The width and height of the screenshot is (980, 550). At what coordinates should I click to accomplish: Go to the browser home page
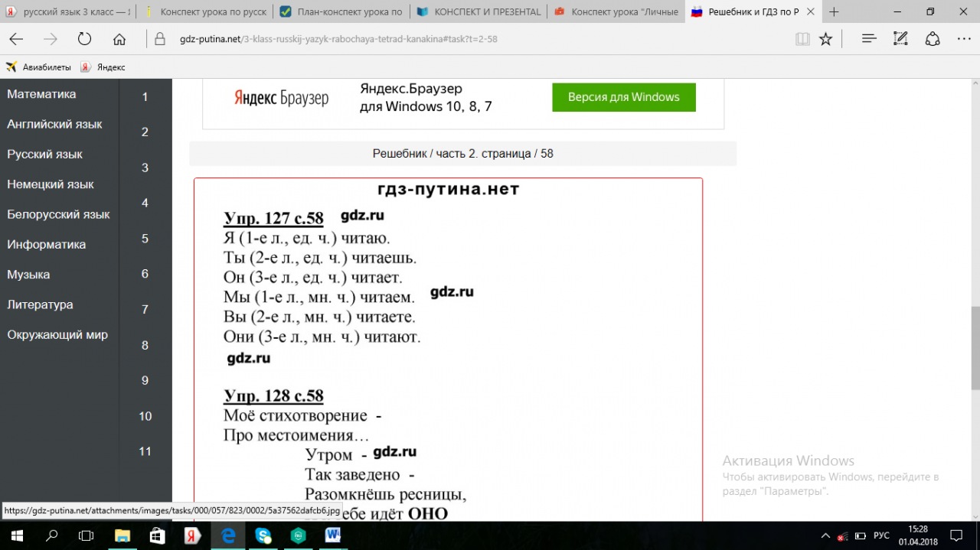[119, 39]
